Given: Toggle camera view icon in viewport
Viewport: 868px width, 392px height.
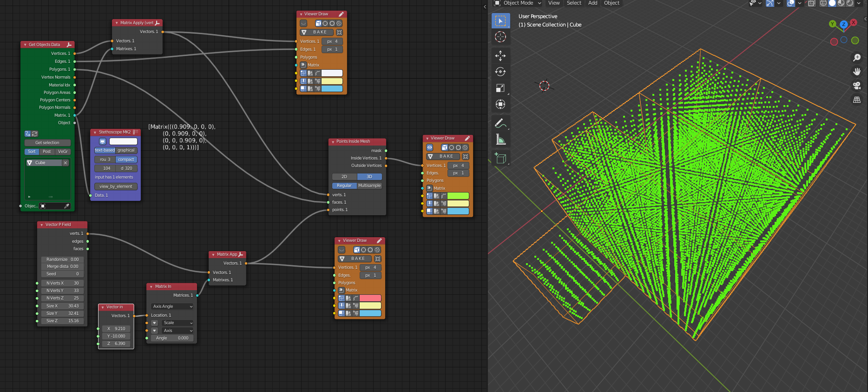Looking at the screenshot, I should (x=857, y=86).
